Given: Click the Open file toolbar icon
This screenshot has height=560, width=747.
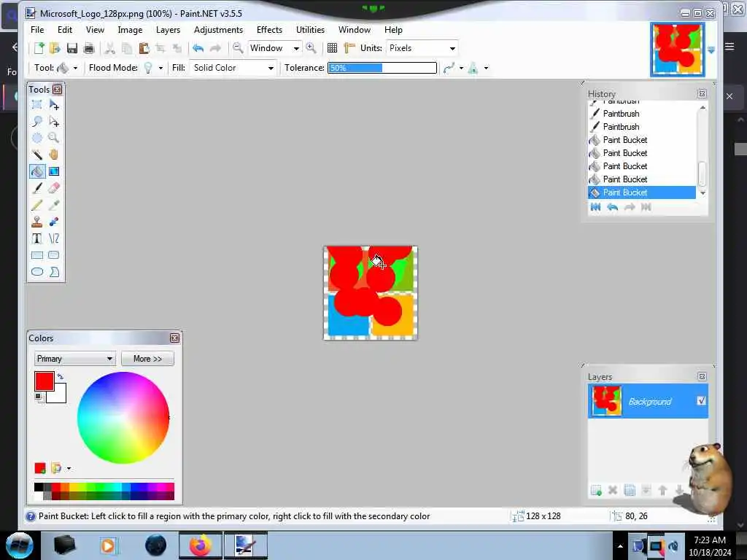Looking at the screenshot, I should (55, 48).
